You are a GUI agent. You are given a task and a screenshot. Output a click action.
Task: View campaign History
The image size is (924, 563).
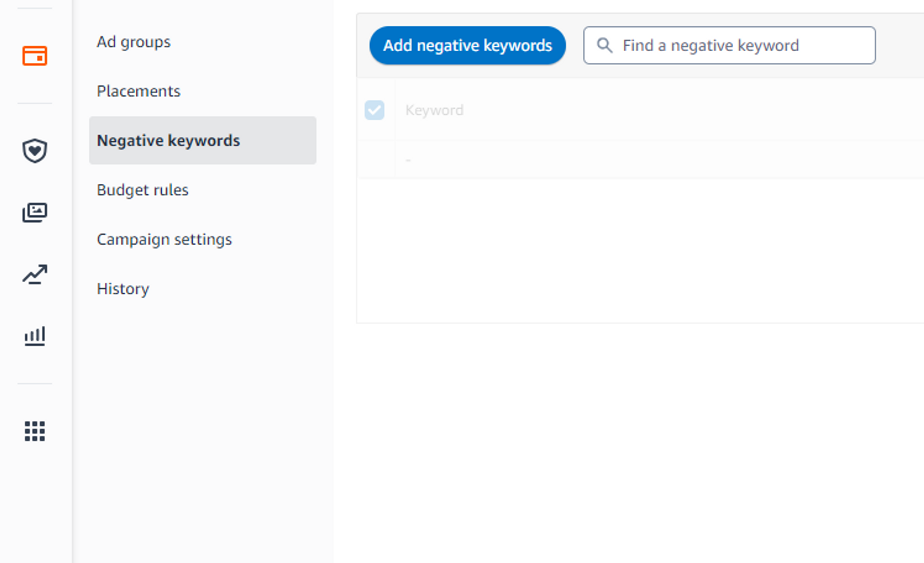tap(123, 289)
